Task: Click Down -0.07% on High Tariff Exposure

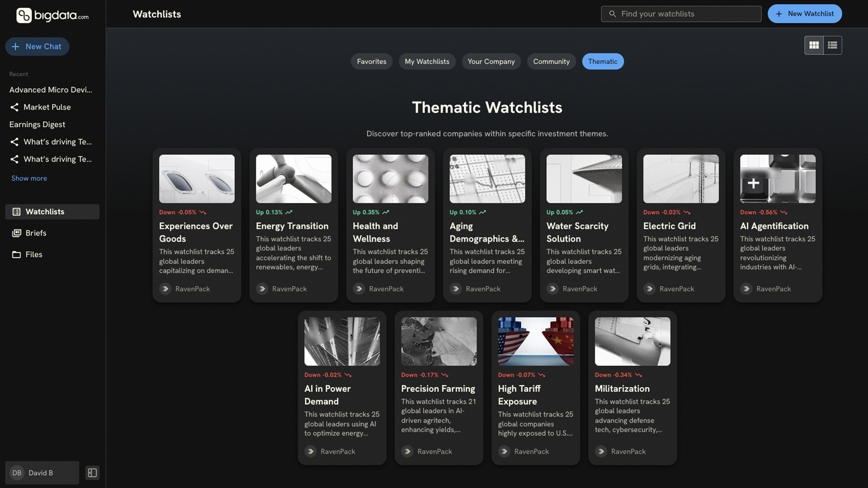Action: tap(516, 375)
